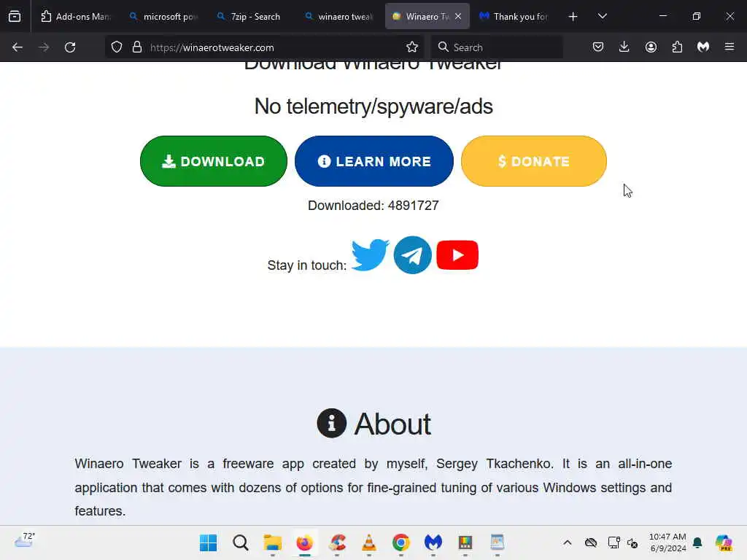
Task: Open the YouTube channel link
Action: (x=457, y=255)
